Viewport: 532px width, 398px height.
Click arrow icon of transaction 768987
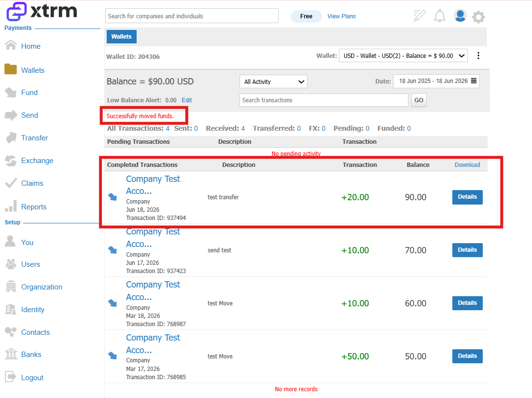pyautogui.click(x=112, y=303)
